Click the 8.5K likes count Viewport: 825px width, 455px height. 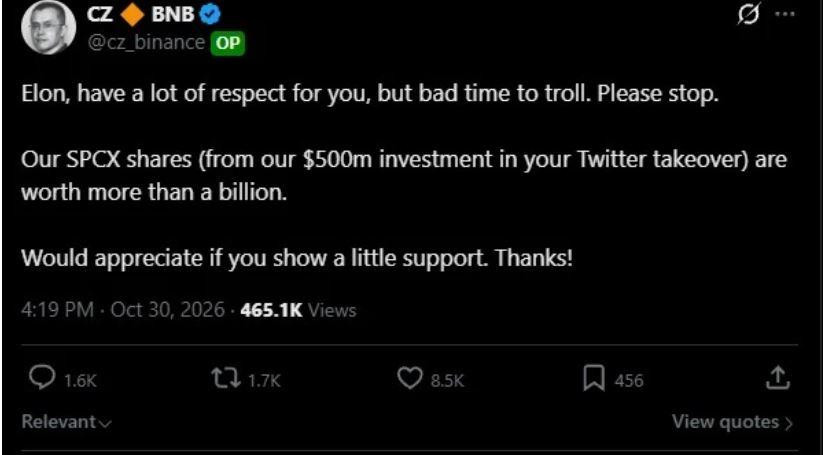click(x=448, y=380)
